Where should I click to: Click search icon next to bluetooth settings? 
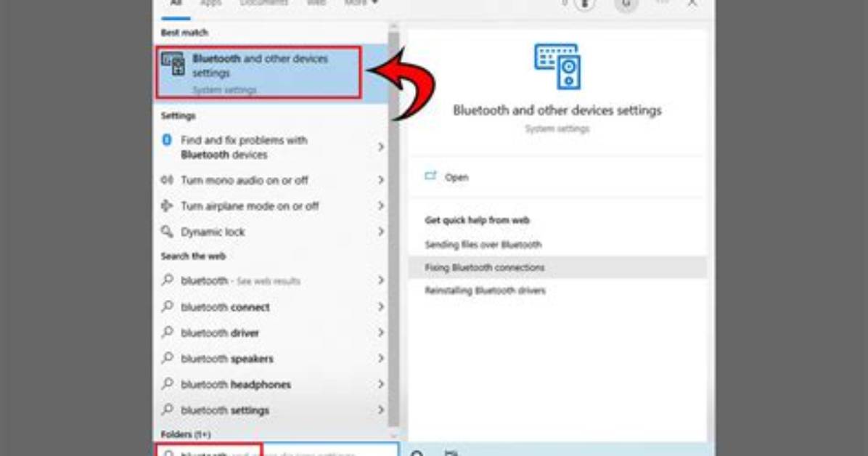tap(167, 410)
